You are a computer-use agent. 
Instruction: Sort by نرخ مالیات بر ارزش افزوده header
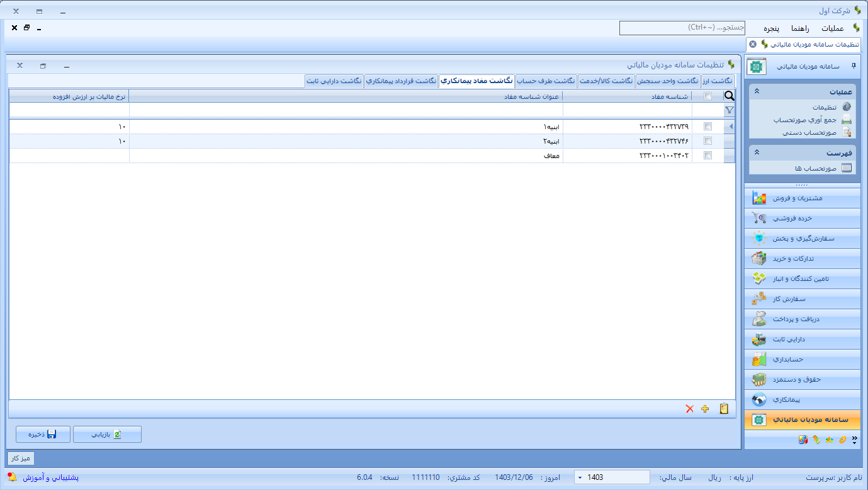pyautogui.click(x=69, y=96)
